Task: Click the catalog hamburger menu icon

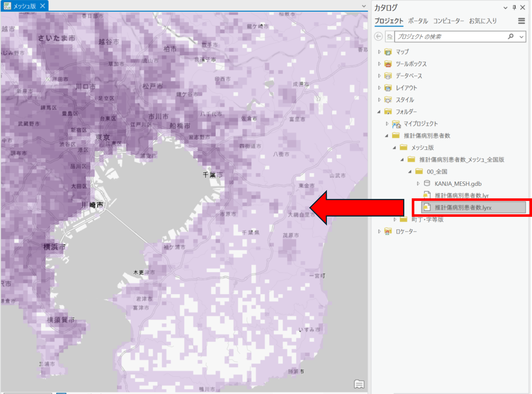Action: tap(521, 21)
